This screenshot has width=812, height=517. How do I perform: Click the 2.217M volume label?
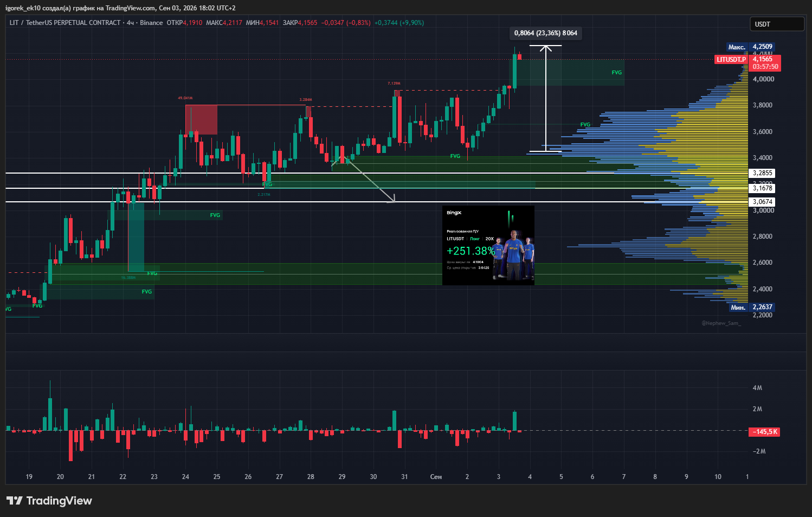(x=264, y=195)
